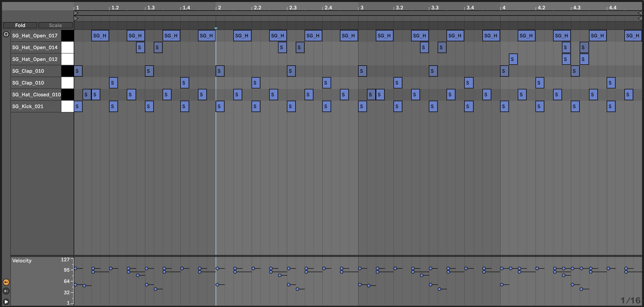This screenshot has width=644, height=307.
Task: Select the darker SG_Hat_Closed_010 note just after bar 3
Action: coord(371,95)
